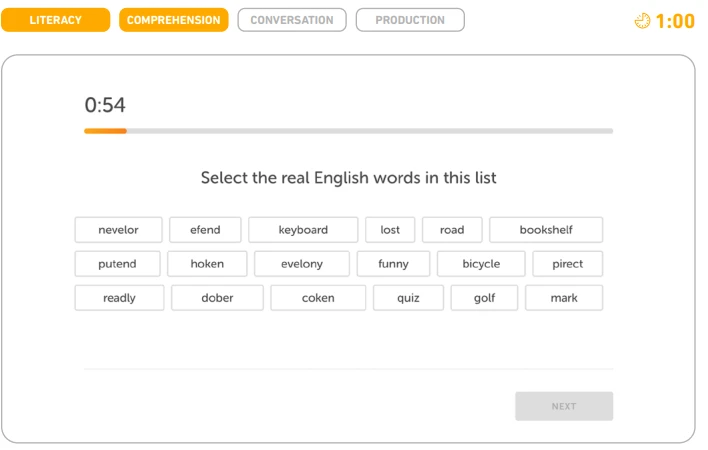Choose the word 'funny'

tap(393, 264)
